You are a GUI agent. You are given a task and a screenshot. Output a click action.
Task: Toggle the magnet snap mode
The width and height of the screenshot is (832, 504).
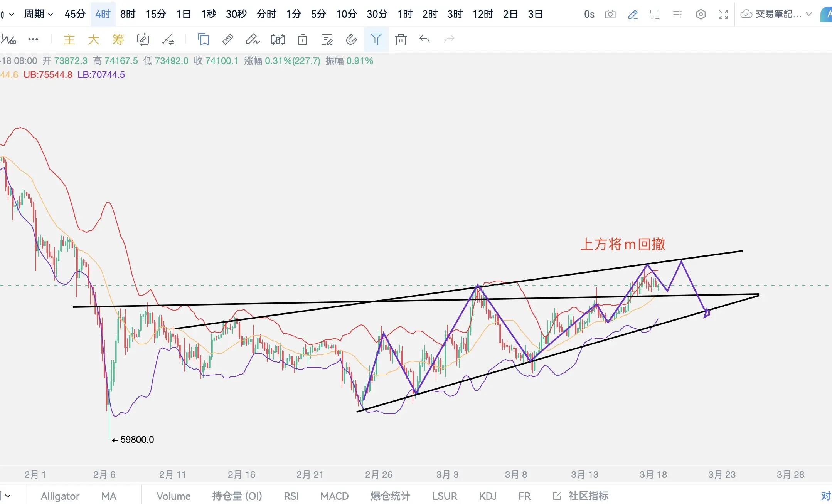pos(351,39)
